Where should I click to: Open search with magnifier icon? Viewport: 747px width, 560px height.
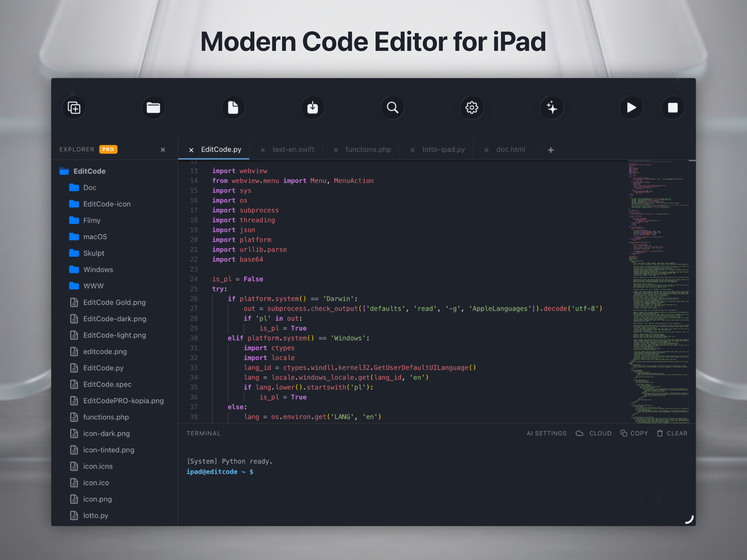(x=392, y=108)
